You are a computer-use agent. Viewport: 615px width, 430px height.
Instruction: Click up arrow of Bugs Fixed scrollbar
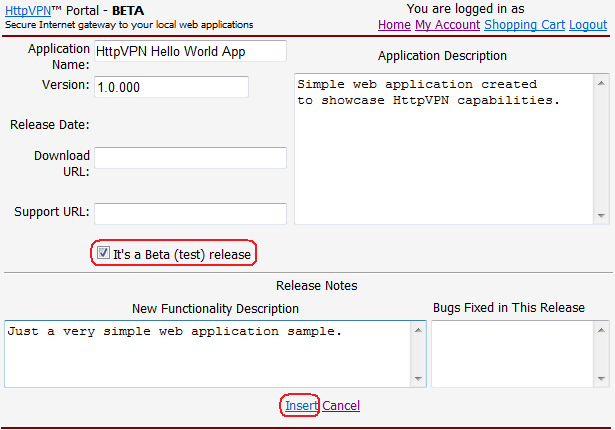[601, 330]
